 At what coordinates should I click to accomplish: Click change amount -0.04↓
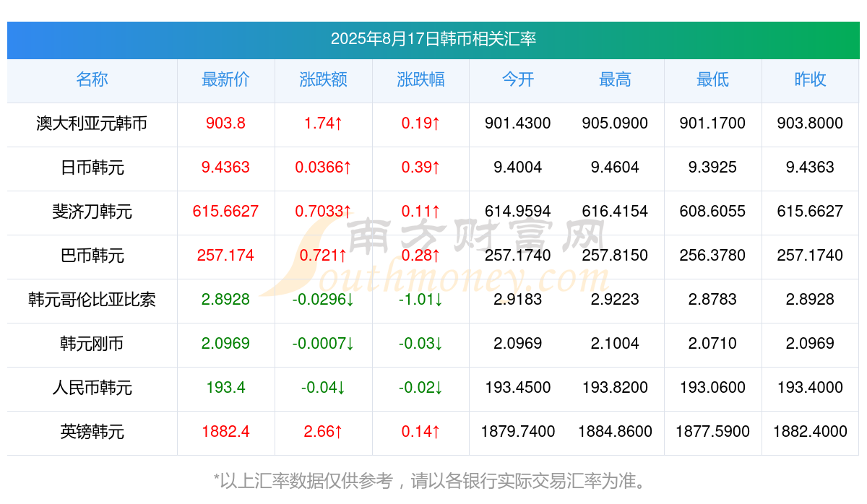(323, 388)
